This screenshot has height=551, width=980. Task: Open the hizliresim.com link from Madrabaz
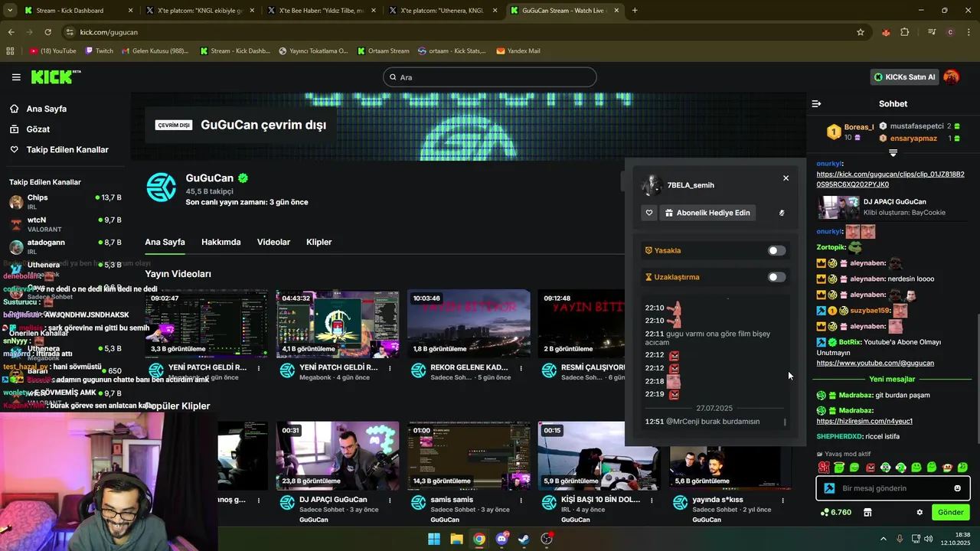pyautogui.click(x=864, y=421)
